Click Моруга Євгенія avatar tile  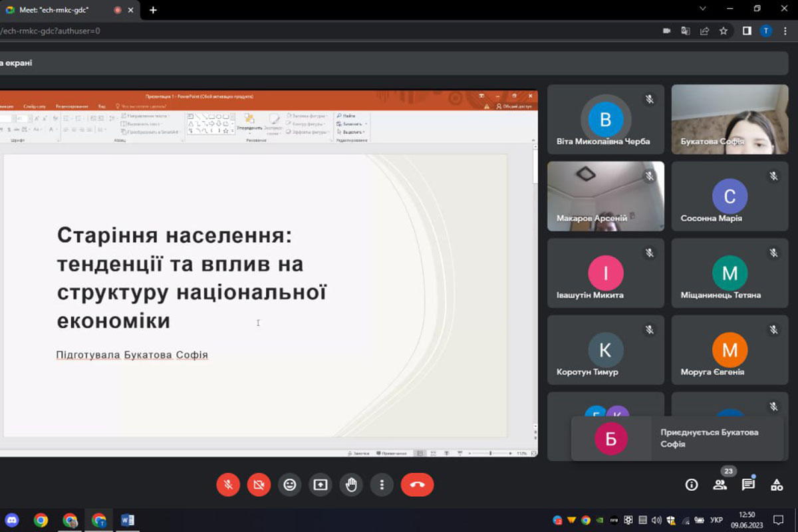click(730, 350)
